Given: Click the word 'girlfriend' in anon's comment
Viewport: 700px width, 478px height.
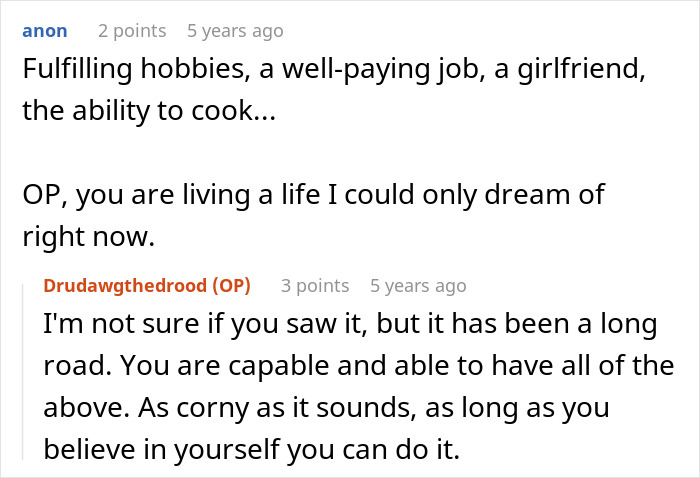Looking at the screenshot, I should click(x=578, y=69).
